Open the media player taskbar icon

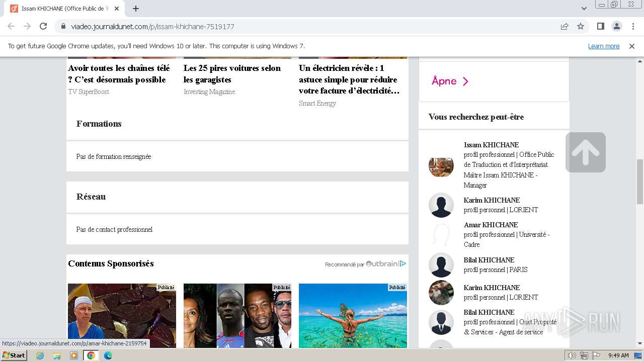[74, 355]
